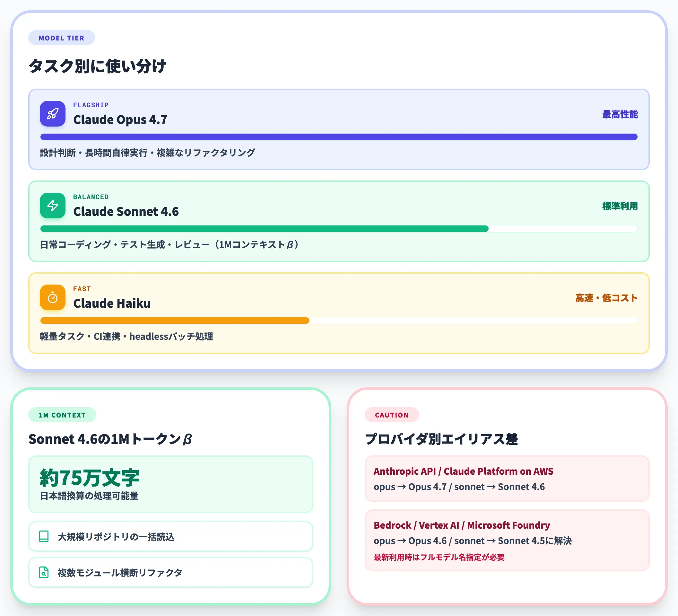678x616 pixels.
Task: Click the 大規模リポジトリの一括読込 row
Action: (170, 537)
